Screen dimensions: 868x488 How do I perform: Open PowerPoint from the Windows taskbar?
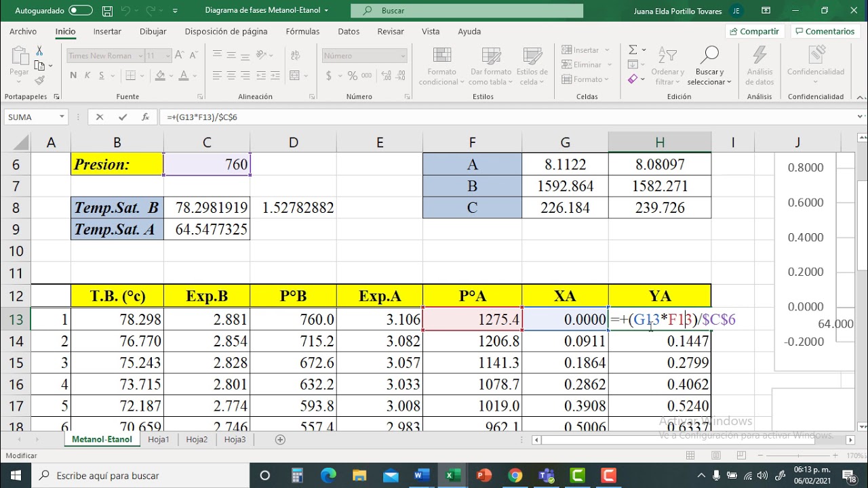[483, 475]
